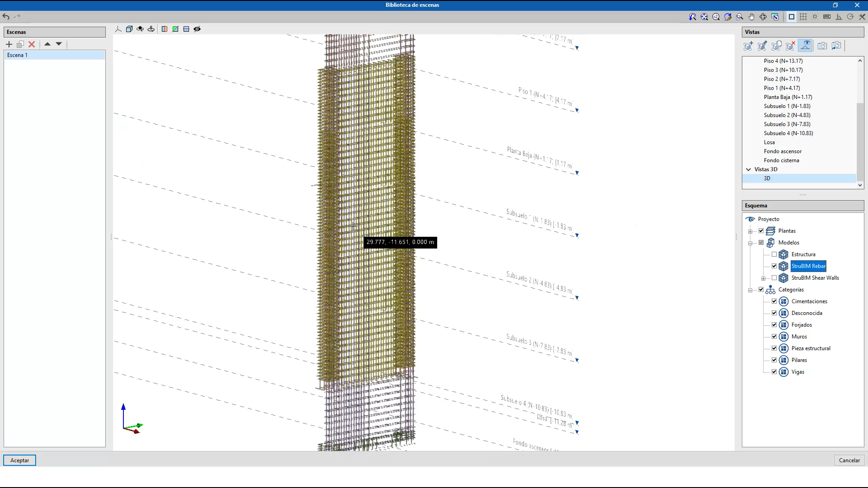868x488 pixels.
Task: Click the hidden-eye visibility icon in viewport toolbar
Action: click(x=197, y=29)
